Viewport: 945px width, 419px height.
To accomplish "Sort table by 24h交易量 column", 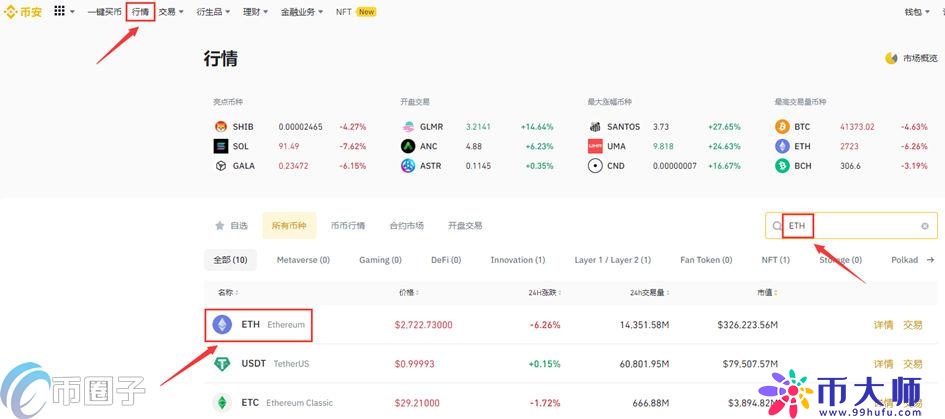I will pyautogui.click(x=650, y=292).
